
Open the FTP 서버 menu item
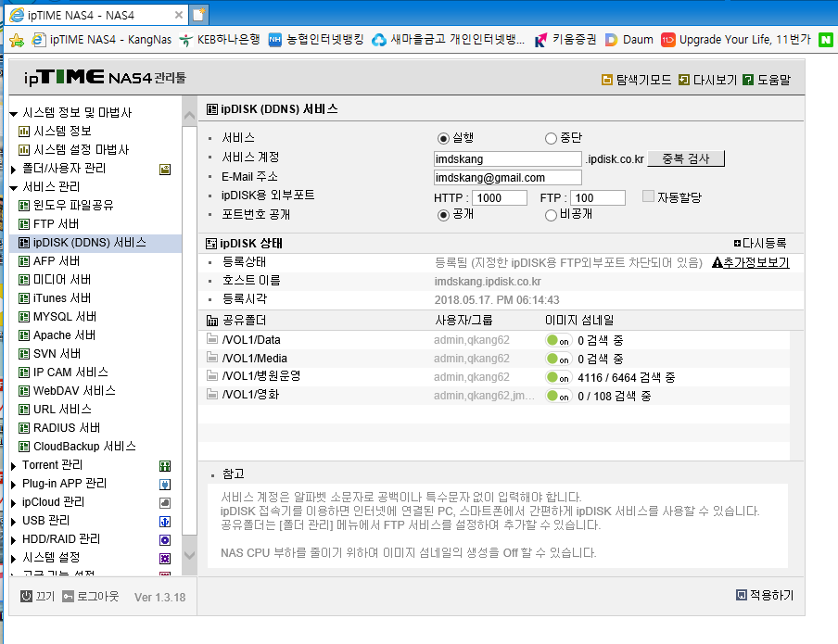tap(56, 224)
